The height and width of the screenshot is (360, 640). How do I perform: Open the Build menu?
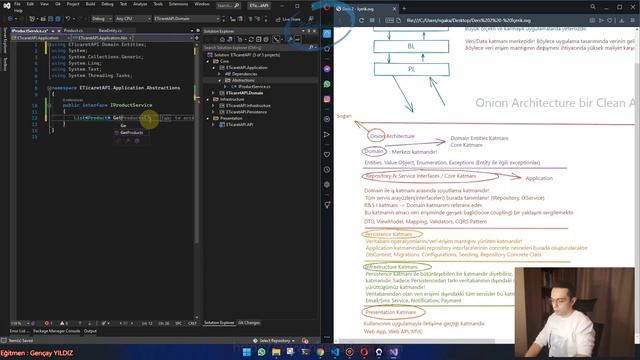(90, 4)
